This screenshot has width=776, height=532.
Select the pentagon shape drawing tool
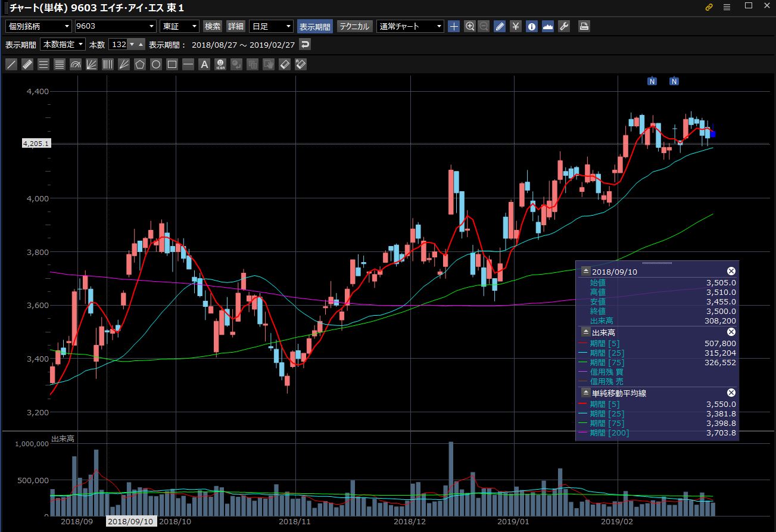[x=140, y=64]
